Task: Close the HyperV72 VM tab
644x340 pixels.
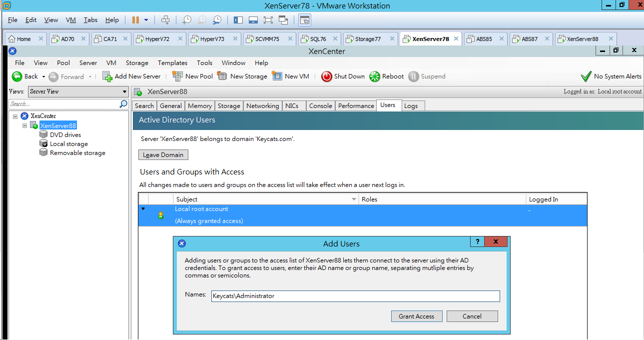Action: tap(180, 38)
